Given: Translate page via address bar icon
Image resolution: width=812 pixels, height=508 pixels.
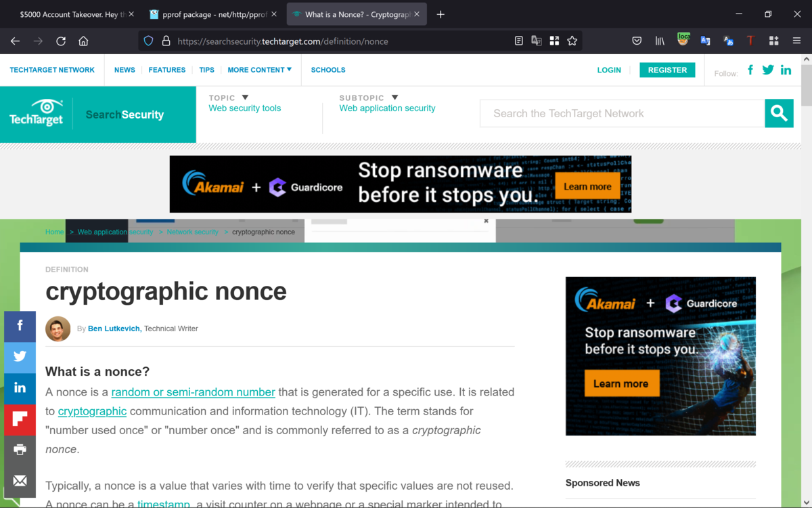Looking at the screenshot, I should (x=537, y=41).
